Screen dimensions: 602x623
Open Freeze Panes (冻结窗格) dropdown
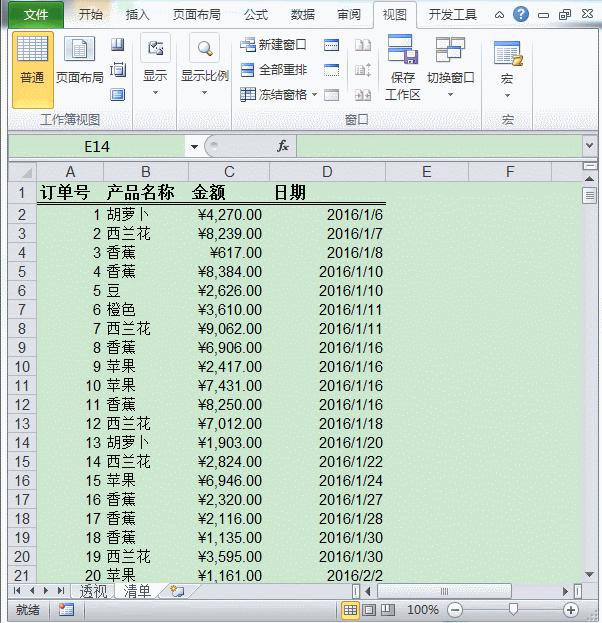(278, 95)
